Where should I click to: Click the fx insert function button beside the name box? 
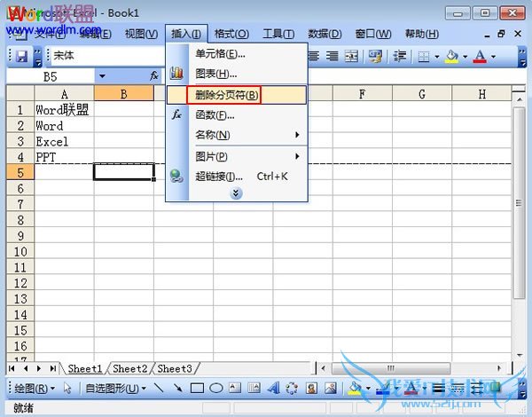153,76
